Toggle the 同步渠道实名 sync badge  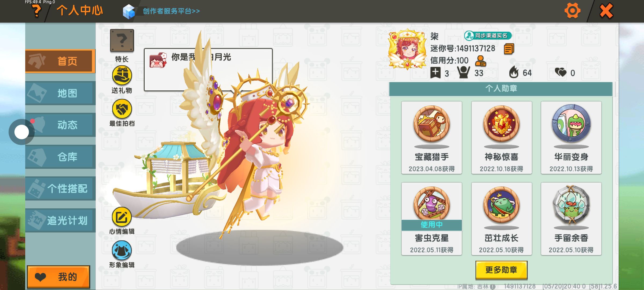(x=488, y=35)
